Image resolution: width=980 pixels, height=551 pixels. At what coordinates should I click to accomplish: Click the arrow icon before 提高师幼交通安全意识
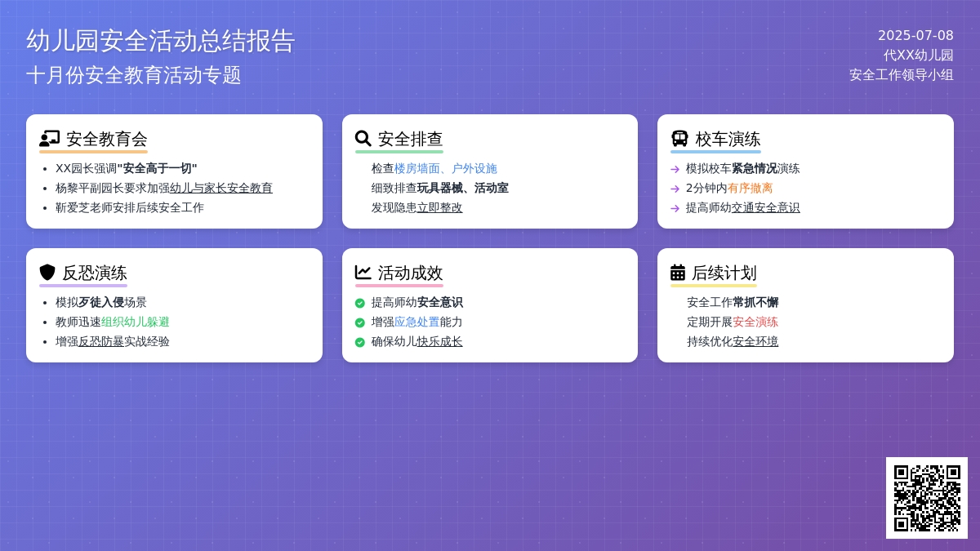tap(675, 208)
